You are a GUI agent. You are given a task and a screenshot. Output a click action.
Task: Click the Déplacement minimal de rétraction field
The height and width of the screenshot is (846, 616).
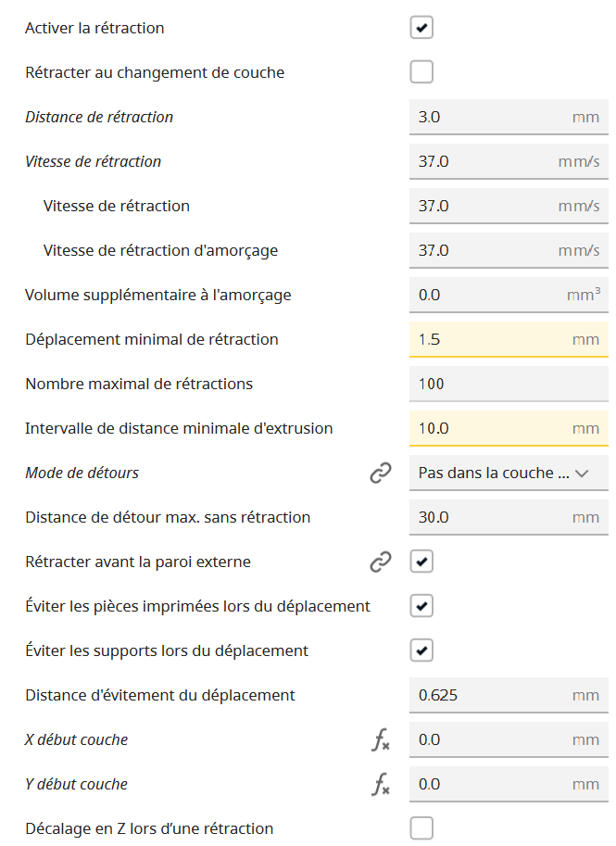[x=509, y=339]
